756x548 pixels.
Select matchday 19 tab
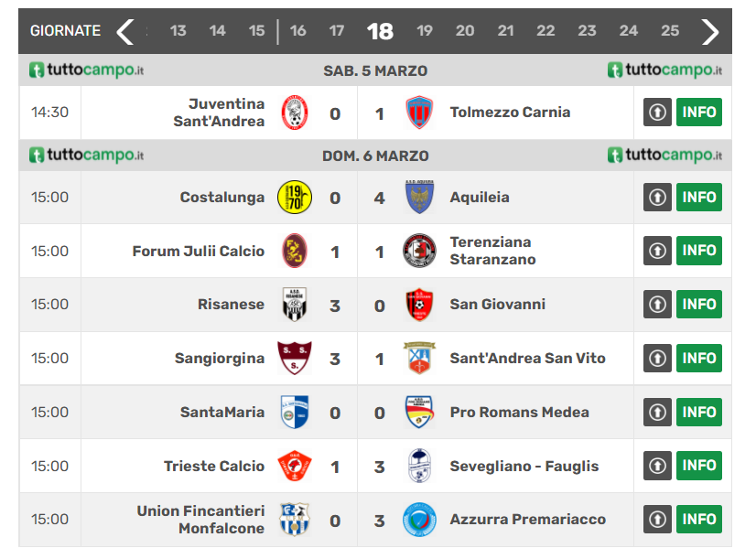pyautogui.click(x=425, y=31)
